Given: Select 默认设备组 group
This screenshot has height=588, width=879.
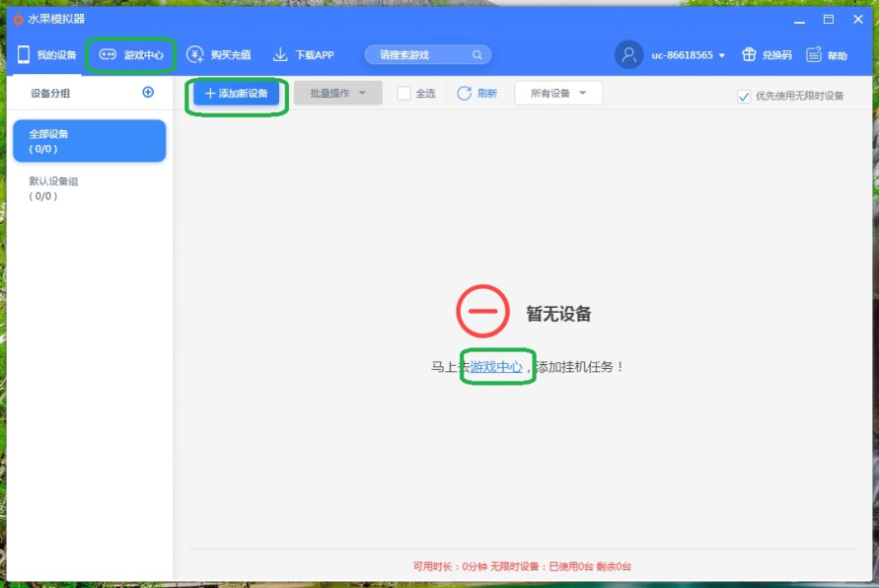Looking at the screenshot, I should 90,188.
